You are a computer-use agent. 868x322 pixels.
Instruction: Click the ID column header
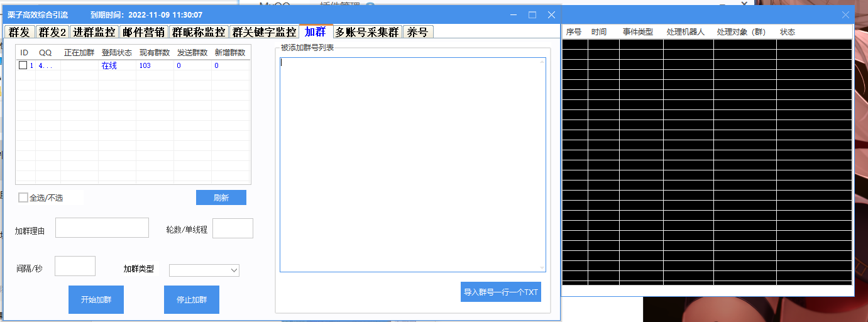(25, 53)
